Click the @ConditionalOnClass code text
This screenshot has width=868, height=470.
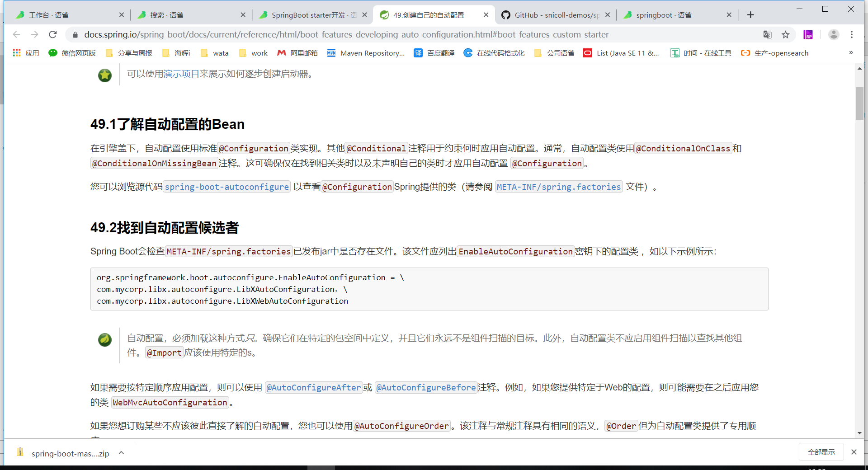tap(684, 149)
